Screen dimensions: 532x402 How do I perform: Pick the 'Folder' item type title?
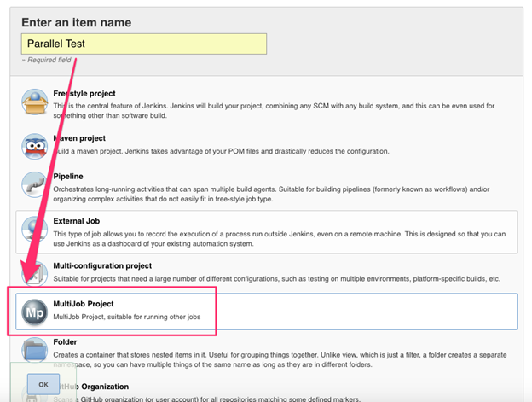66,342
